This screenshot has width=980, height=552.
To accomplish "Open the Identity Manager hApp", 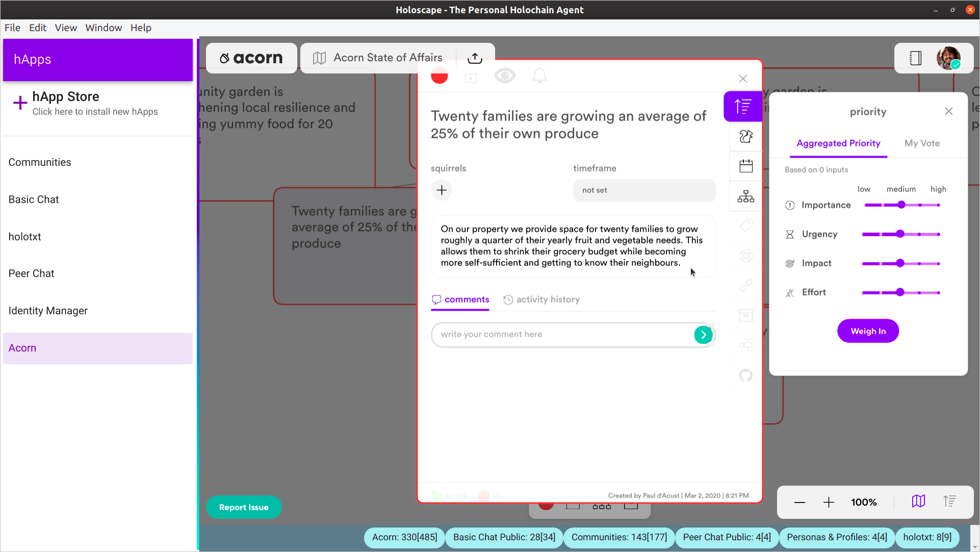I will [98, 311].
